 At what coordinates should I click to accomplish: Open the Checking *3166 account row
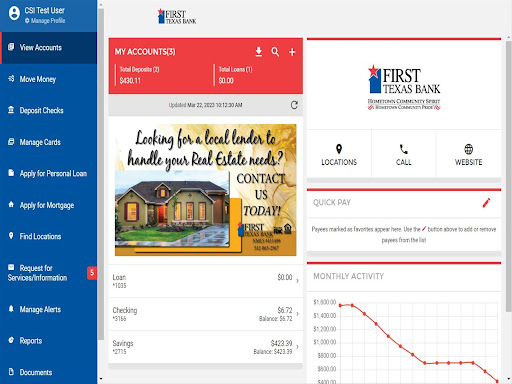(x=206, y=314)
